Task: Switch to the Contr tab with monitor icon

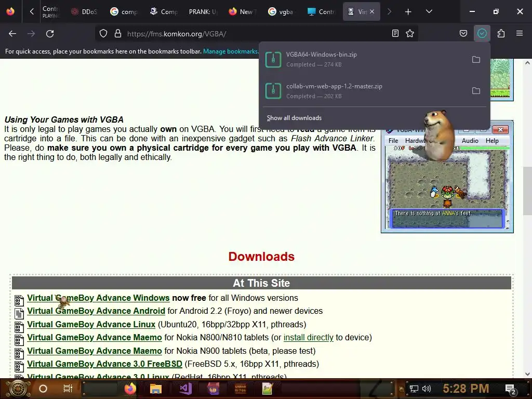Action: [321, 12]
